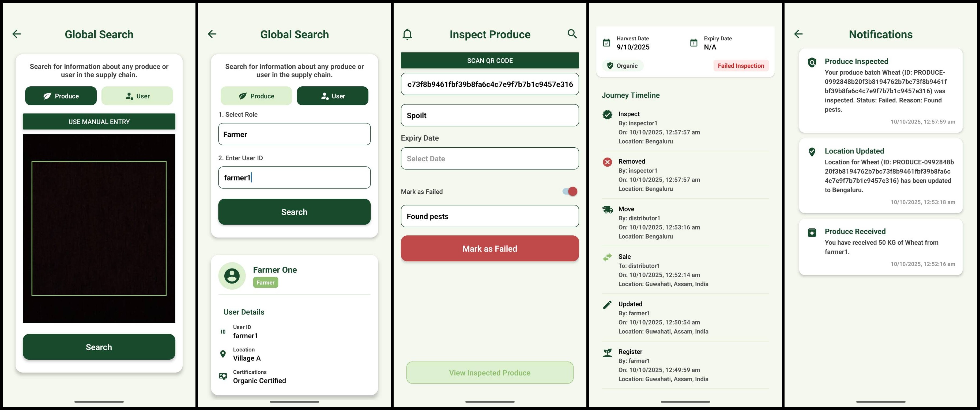This screenshot has height=410, width=980.
Task: Select active User tab on second Global Search
Action: coord(333,96)
